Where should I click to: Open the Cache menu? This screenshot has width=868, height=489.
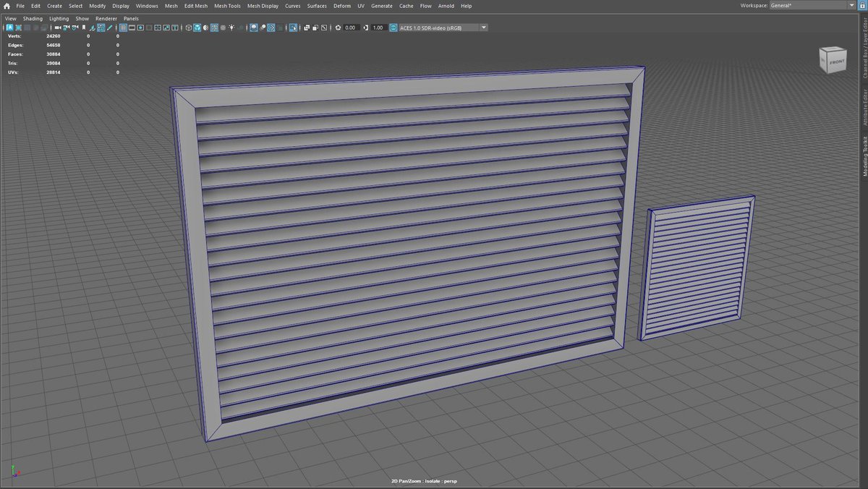pos(407,6)
